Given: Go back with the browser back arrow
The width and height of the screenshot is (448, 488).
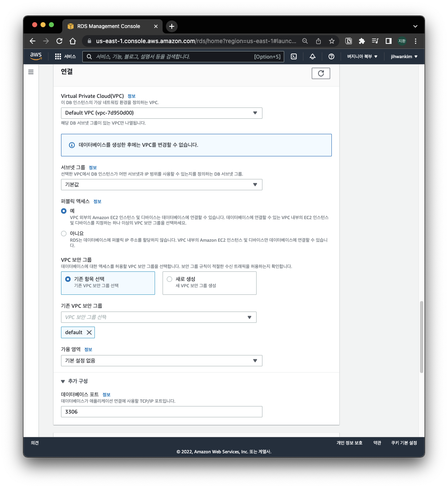Looking at the screenshot, I should [32, 41].
